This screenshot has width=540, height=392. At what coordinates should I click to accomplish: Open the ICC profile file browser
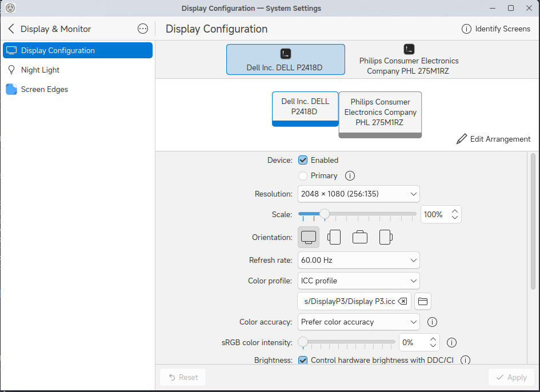(x=422, y=301)
